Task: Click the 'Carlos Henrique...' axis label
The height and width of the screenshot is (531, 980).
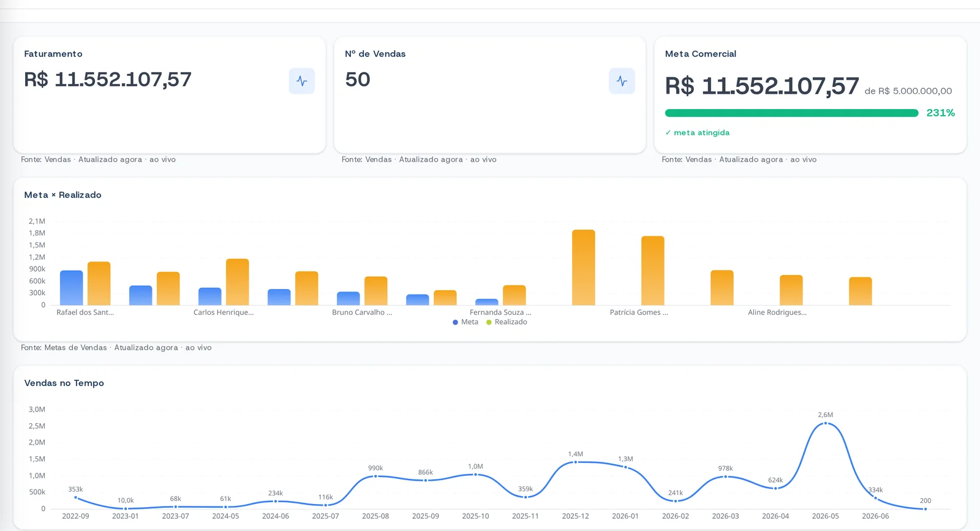Action: [224, 312]
